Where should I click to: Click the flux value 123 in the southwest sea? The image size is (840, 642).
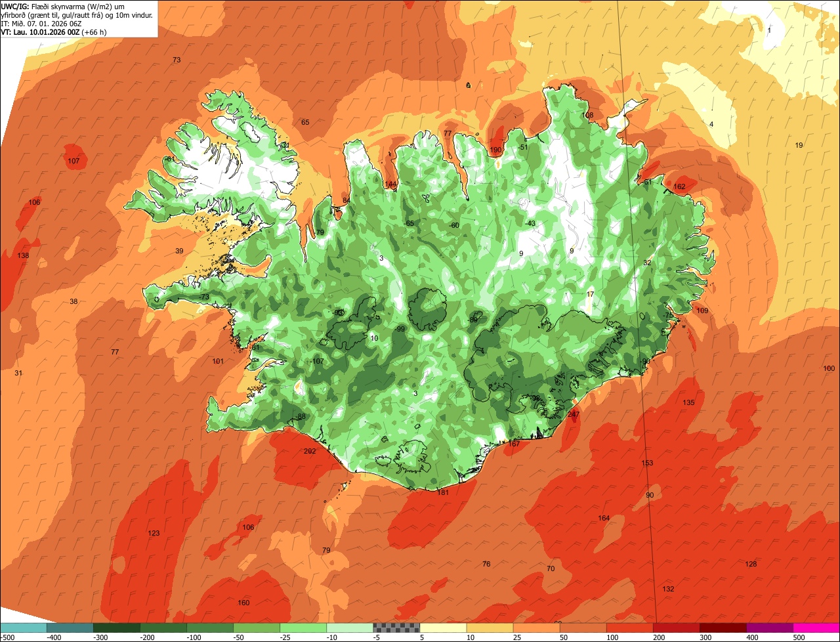point(154,533)
